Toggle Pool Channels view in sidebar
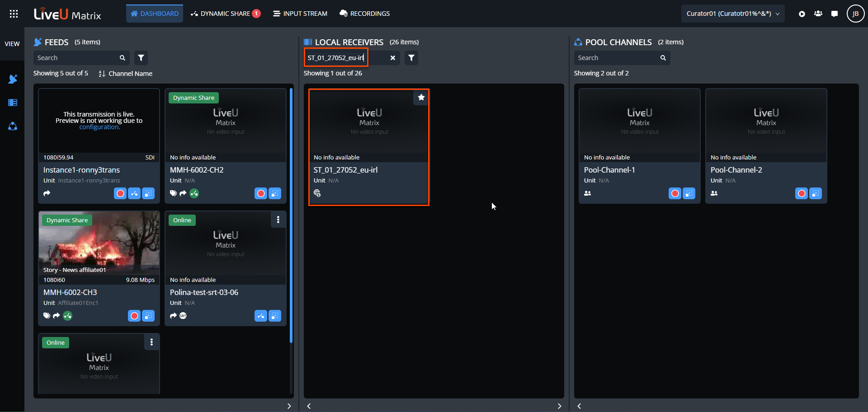 (13, 126)
